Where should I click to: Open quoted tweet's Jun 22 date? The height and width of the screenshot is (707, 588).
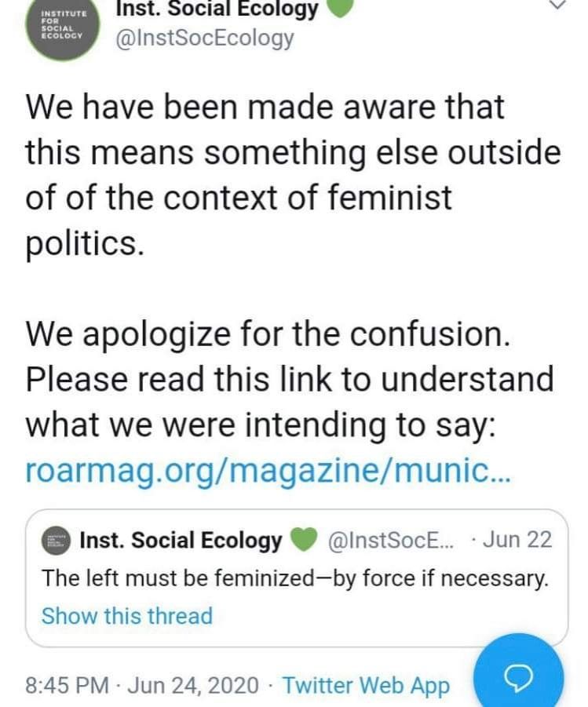pyautogui.click(x=515, y=540)
